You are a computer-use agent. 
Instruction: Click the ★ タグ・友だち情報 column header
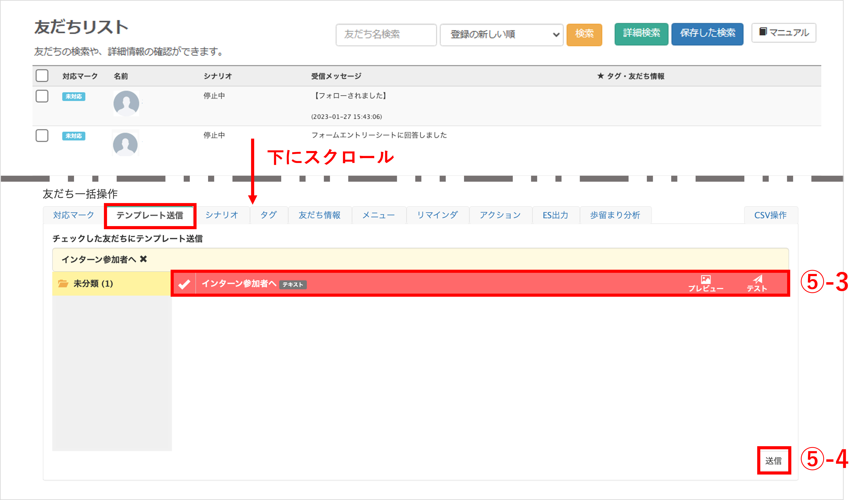click(631, 76)
